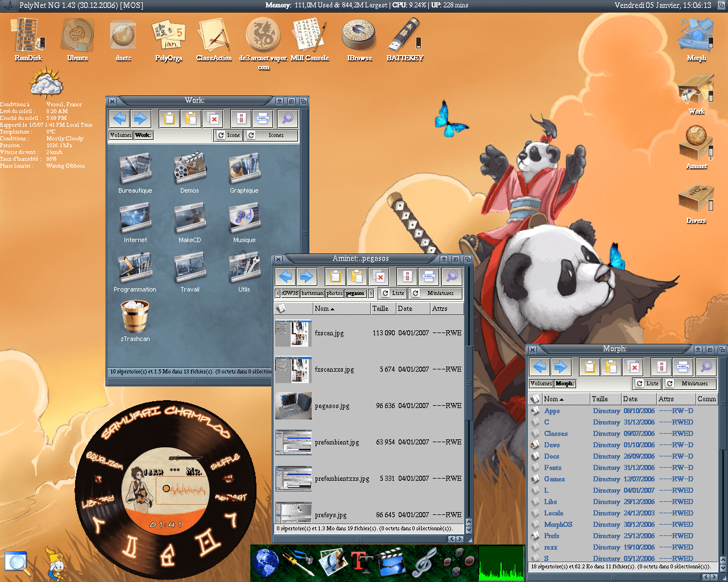Click right path-scroll arrow in Aminet window
Viewport: 728px width, 582px height.
click(x=371, y=293)
